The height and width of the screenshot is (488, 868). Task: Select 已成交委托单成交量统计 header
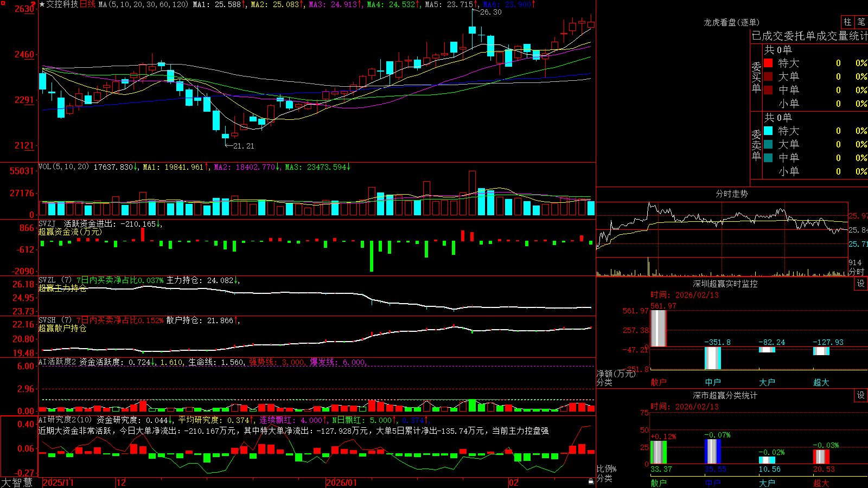[809, 36]
